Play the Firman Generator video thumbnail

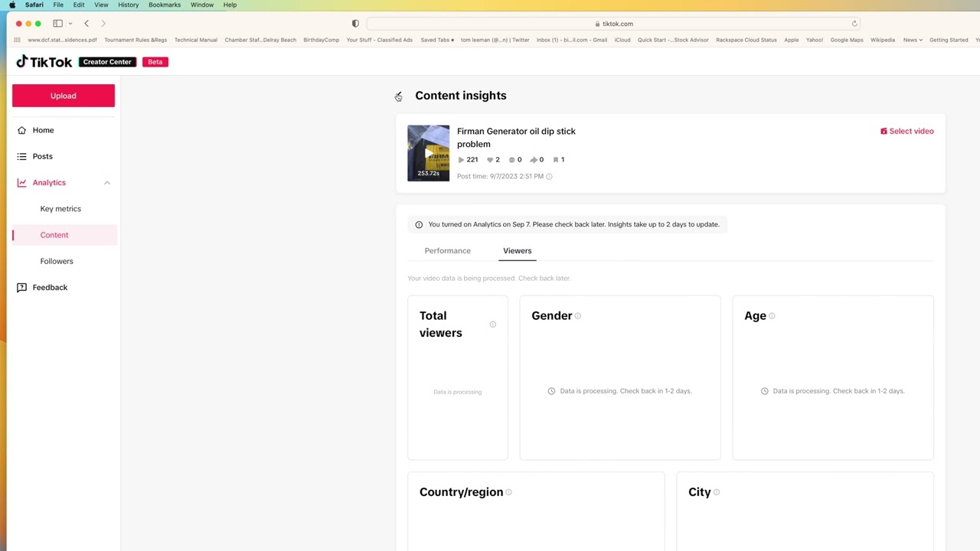pyautogui.click(x=428, y=153)
